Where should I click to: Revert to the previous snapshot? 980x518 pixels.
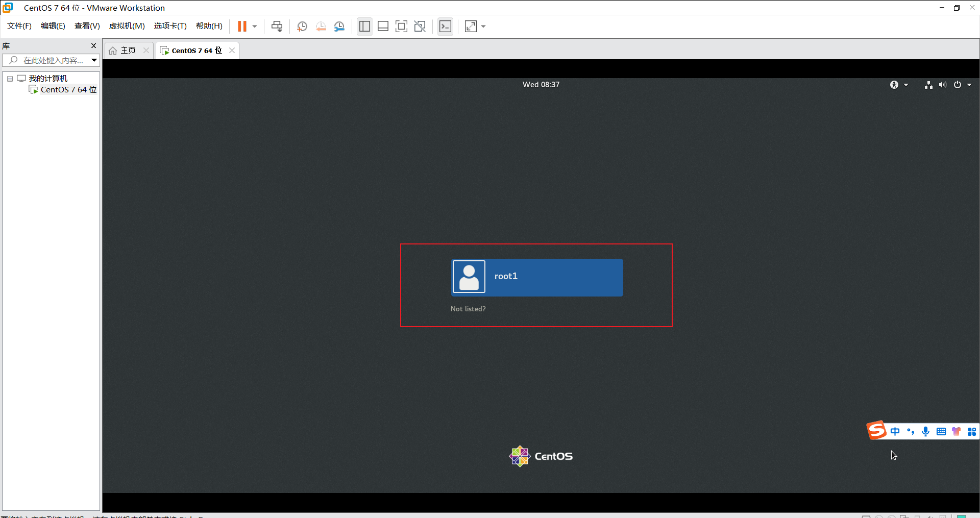321,26
